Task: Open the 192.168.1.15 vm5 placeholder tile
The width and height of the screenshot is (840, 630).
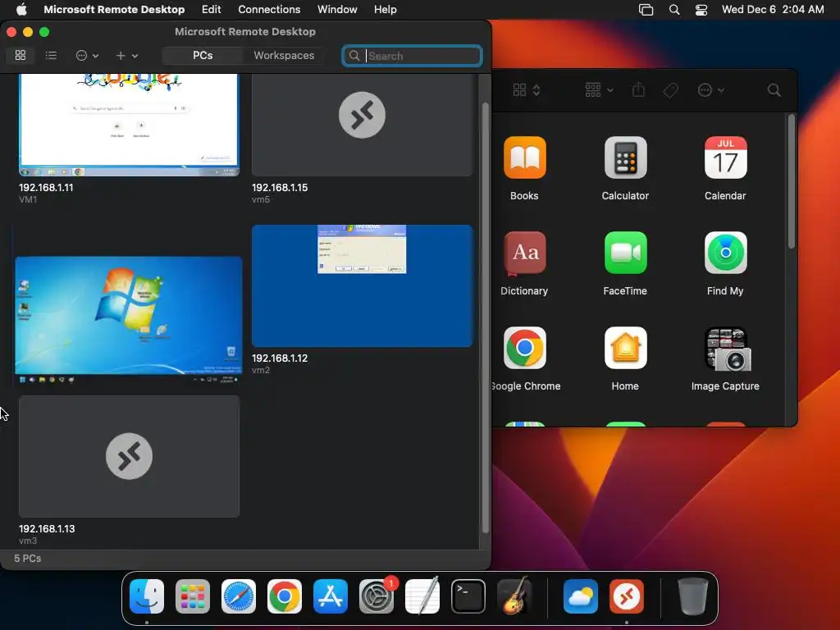Action: click(362, 125)
